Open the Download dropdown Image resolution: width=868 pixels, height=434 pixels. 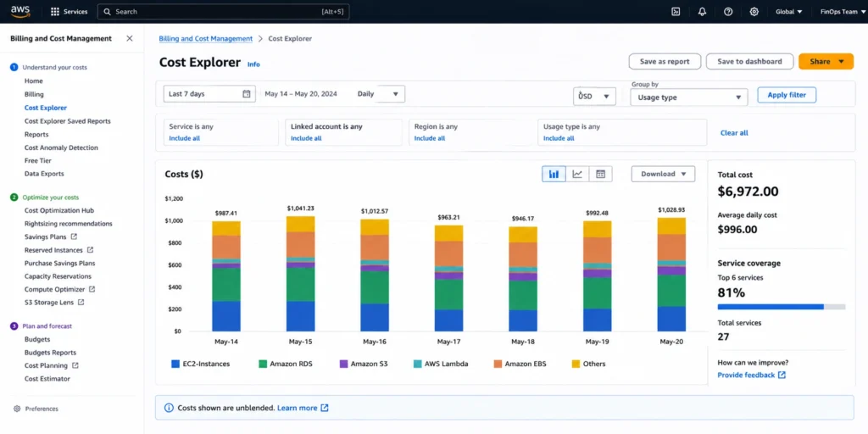pyautogui.click(x=663, y=174)
